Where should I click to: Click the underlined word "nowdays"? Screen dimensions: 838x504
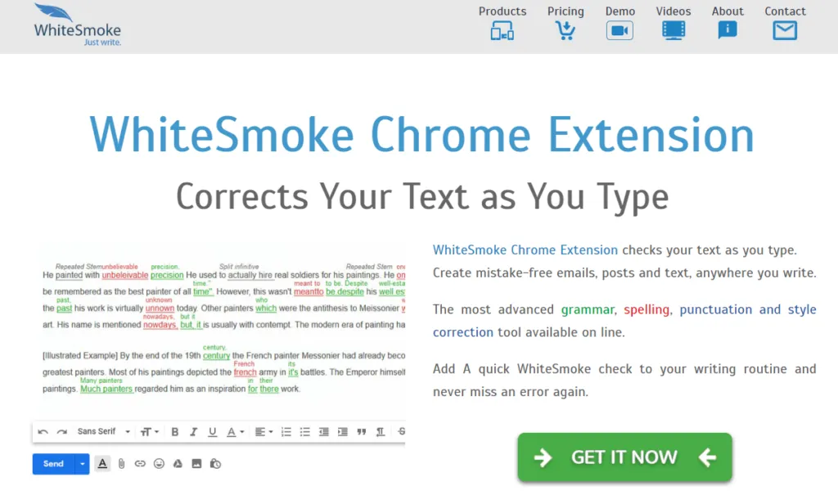click(160, 325)
